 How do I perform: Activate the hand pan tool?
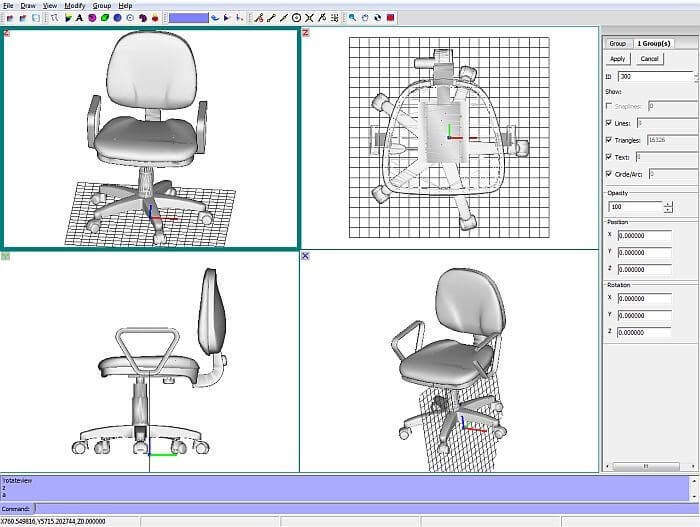[365, 18]
